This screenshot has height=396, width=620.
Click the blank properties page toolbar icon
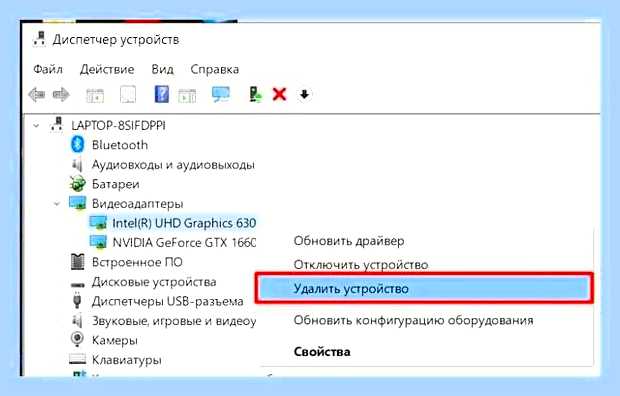pyautogui.click(x=128, y=95)
